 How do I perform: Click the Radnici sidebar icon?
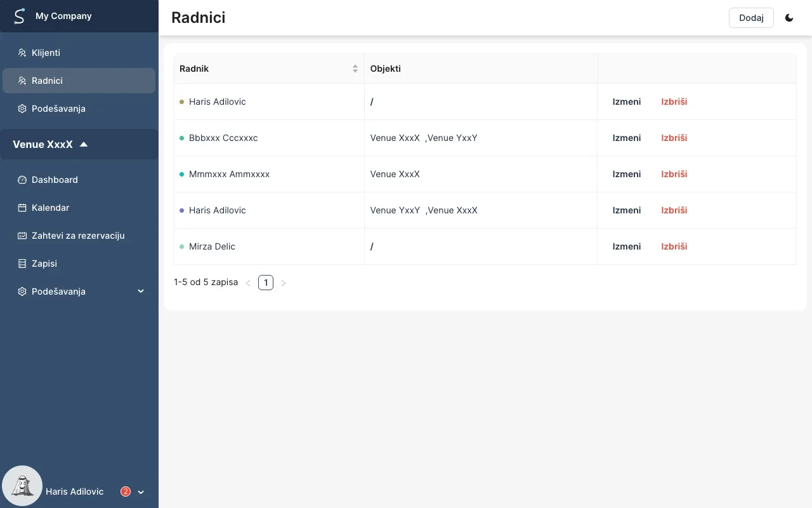click(22, 81)
